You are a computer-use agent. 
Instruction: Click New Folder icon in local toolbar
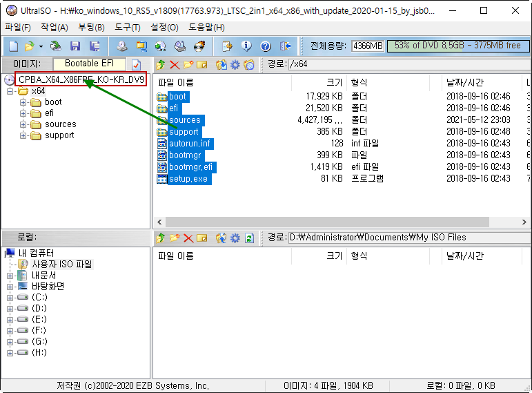pos(175,238)
